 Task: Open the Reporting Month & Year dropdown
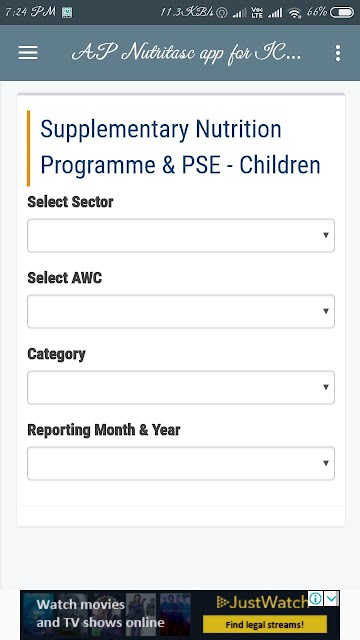tap(181, 463)
